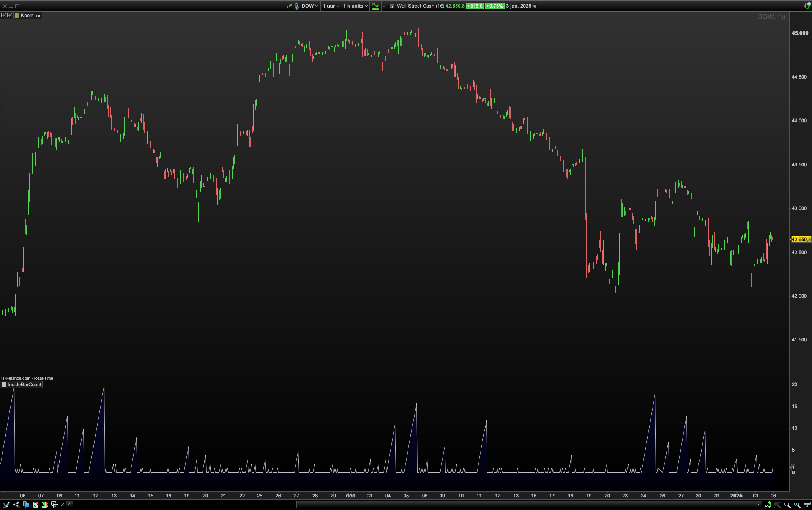Click the auto-fit zoom magnifier icon
Viewport: 812px width, 510px height.
click(777, 505)
